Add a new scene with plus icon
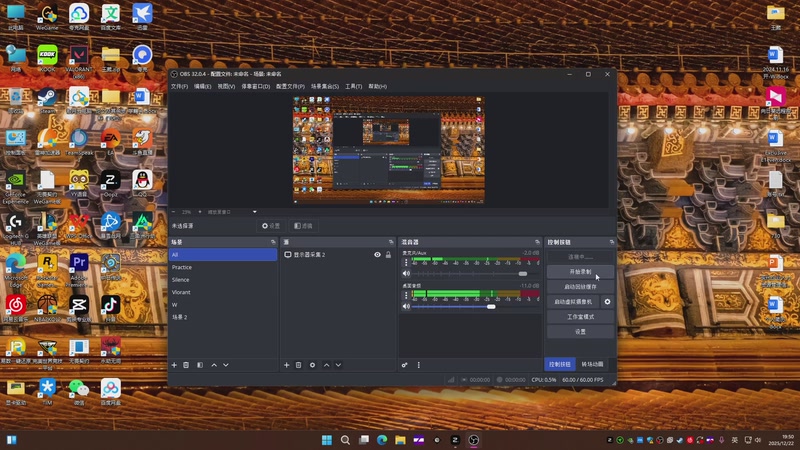Image resolution: width=800 pixels, height=450 pixels. click(x=174, y=365)
